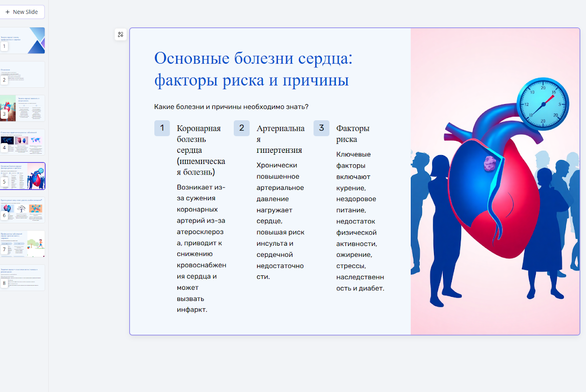Select slide 3 thumbnail with the heart photo
The width and height of the screenshot is (586, 392).
coord(22,108)
